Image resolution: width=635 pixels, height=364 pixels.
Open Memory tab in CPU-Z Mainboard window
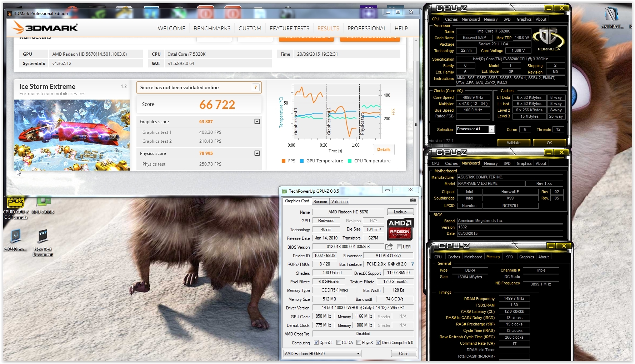pos(490,163)
